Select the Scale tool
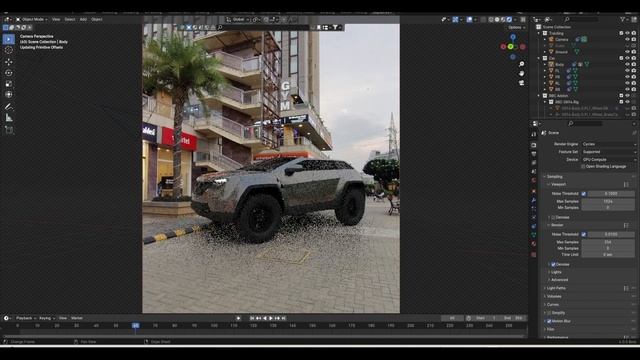Screen dimensions: 640x360 [9, 84]
